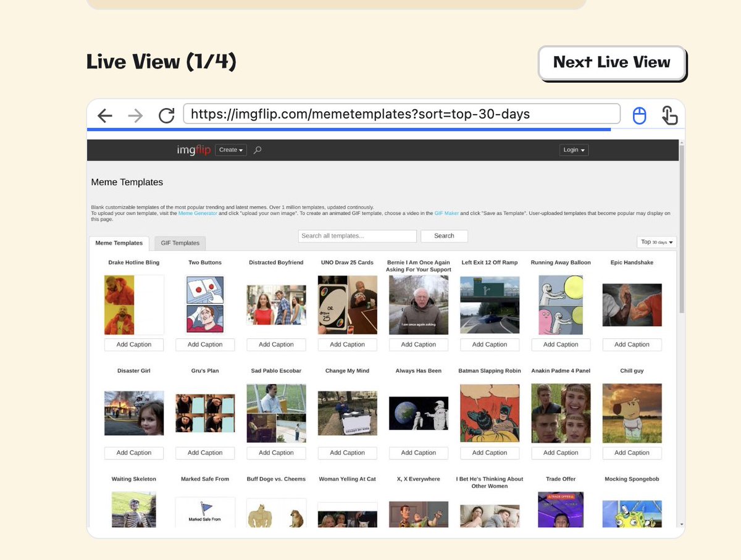Open the Running Away Balloon thumbnail
This screenshot has width=741, height=560.
561,305
